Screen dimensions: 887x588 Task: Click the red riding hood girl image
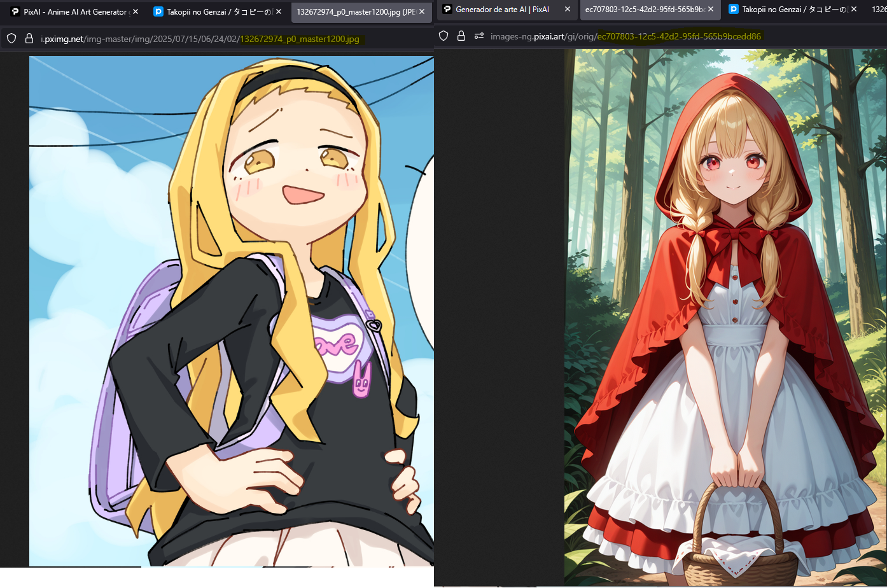coord(725,317)
